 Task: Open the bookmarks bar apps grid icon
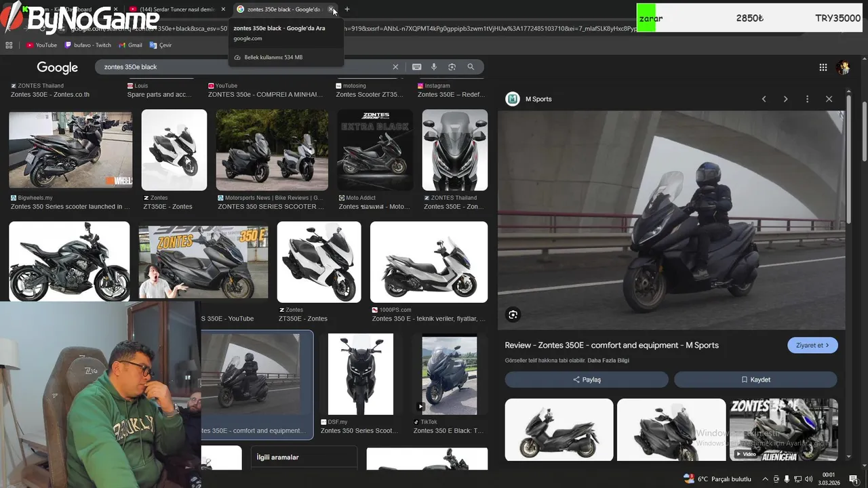pyautogui.click(x=9, y=45)
